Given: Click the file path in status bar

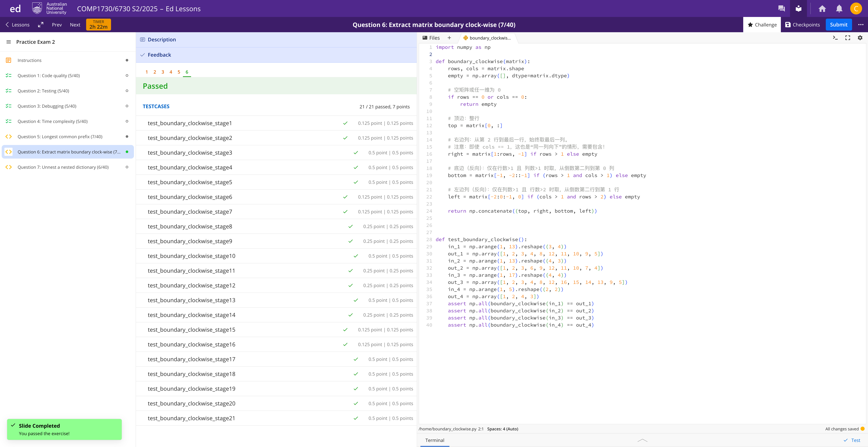Looking at the screenshot, I should tap(448, 429).
